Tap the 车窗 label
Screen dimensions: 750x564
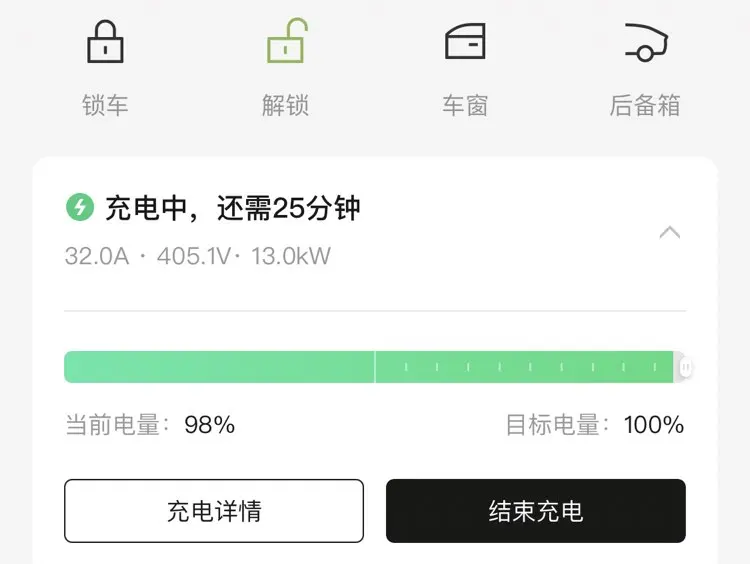coord(465,105)
